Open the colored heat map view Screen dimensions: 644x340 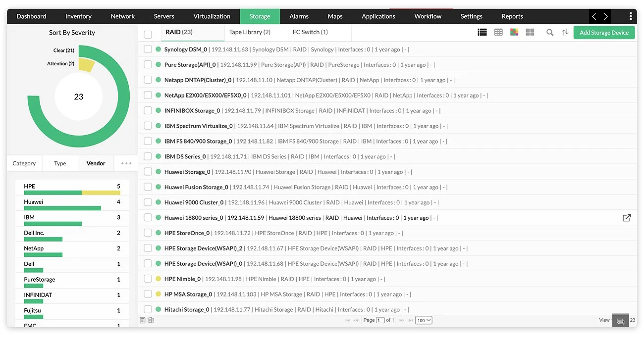[514, 32]
